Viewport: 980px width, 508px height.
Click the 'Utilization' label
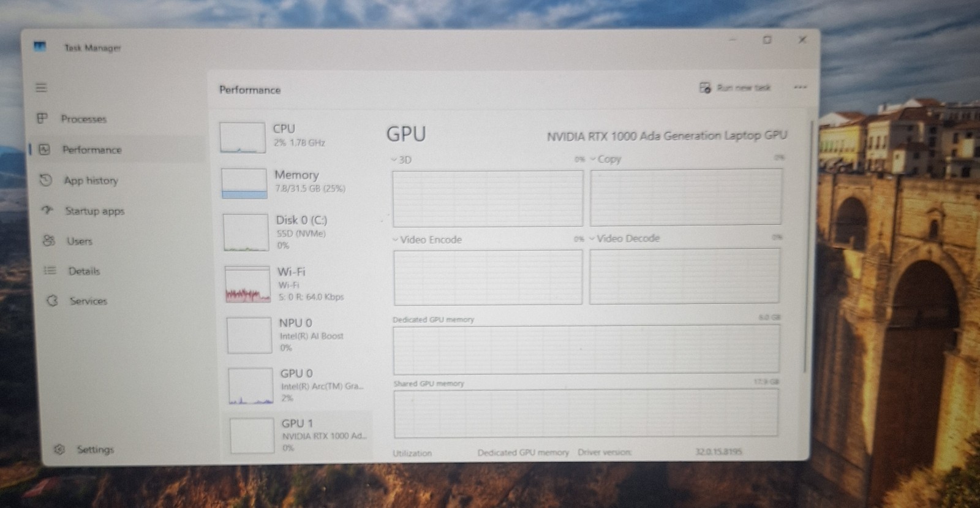[412, 453]
